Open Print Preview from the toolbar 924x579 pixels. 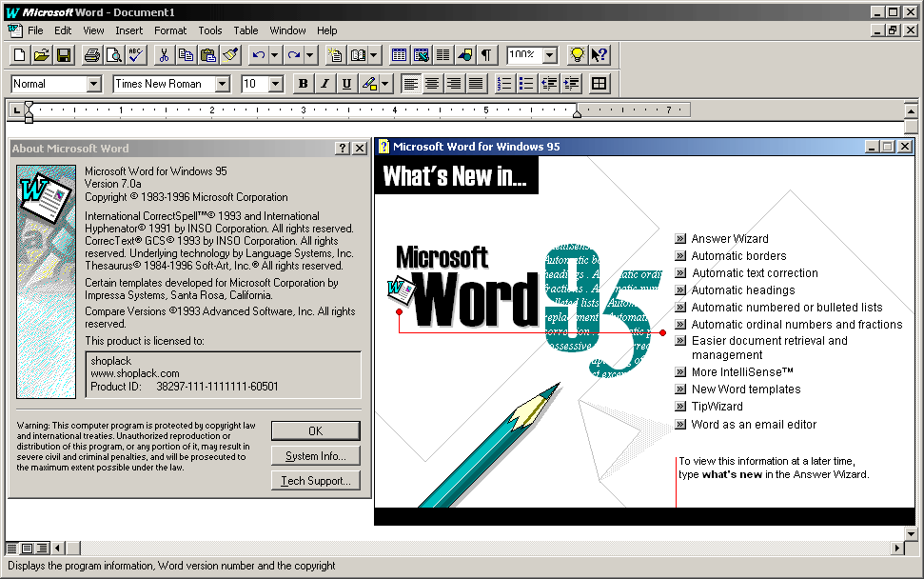tap(114, 55)
